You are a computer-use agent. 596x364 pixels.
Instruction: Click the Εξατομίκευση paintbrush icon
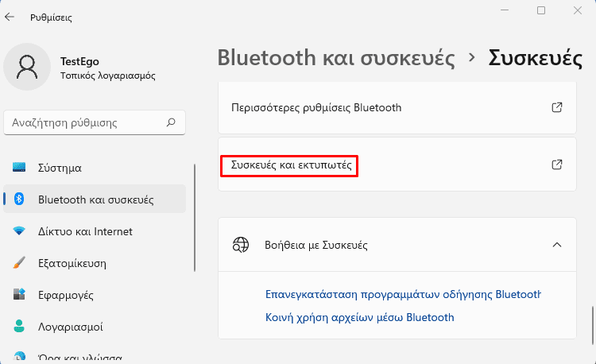[19, 262]
